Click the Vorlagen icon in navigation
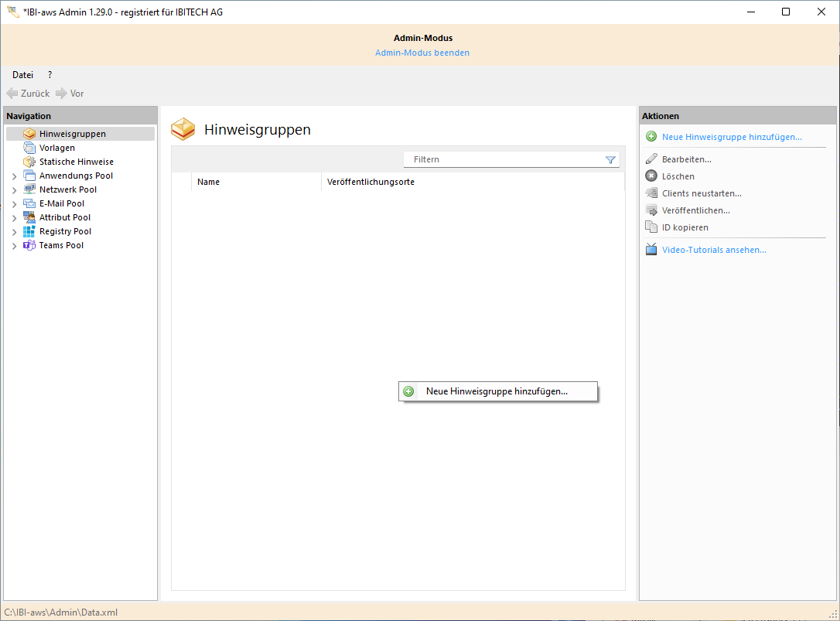Viewport: 840px width, 621px height. tap(29, 148)
